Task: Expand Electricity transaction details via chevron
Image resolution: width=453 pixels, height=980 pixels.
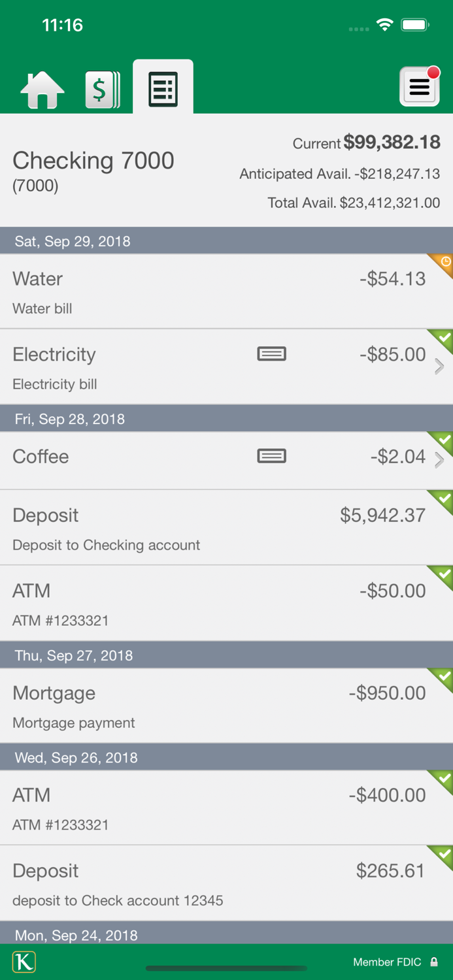Action: pos(439,367)
